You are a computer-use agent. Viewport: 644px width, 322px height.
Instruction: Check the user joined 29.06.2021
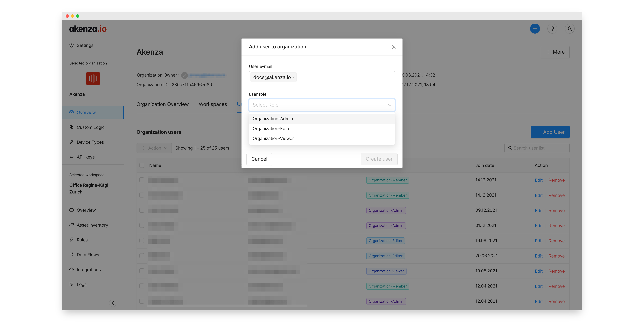pos(142,256)
